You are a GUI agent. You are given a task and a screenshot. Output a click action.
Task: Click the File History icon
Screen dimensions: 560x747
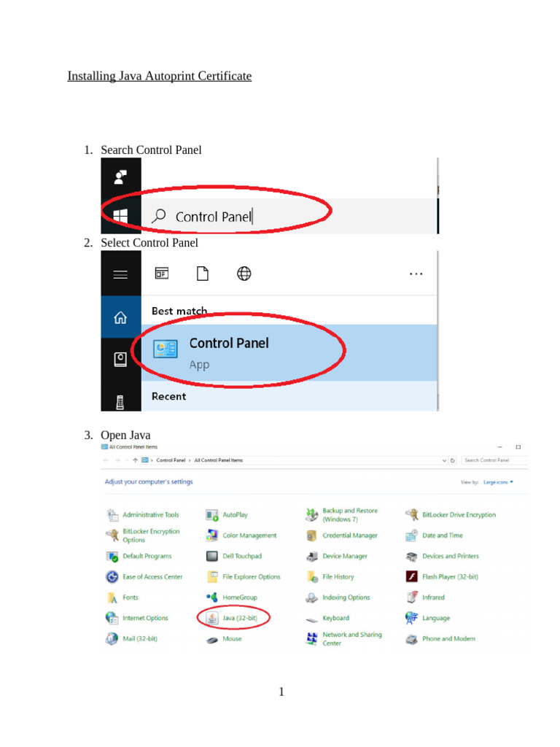click(x=312, y=577)
